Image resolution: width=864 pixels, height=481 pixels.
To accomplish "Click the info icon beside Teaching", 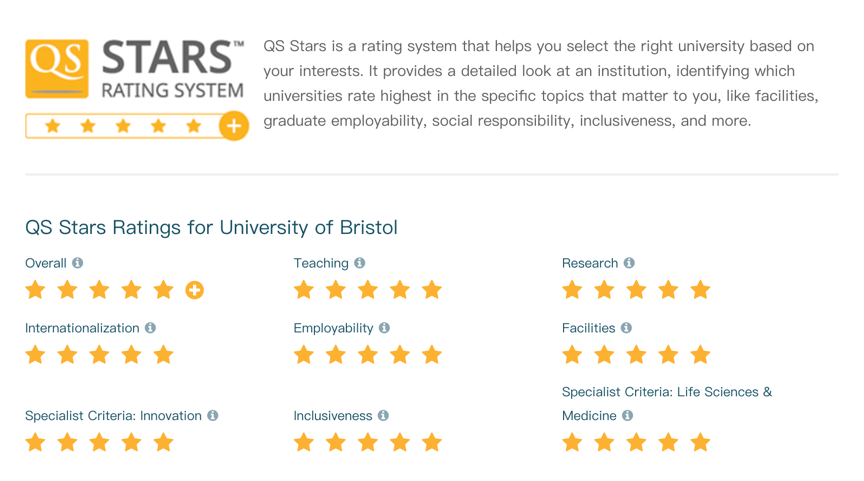I will 360,263.
